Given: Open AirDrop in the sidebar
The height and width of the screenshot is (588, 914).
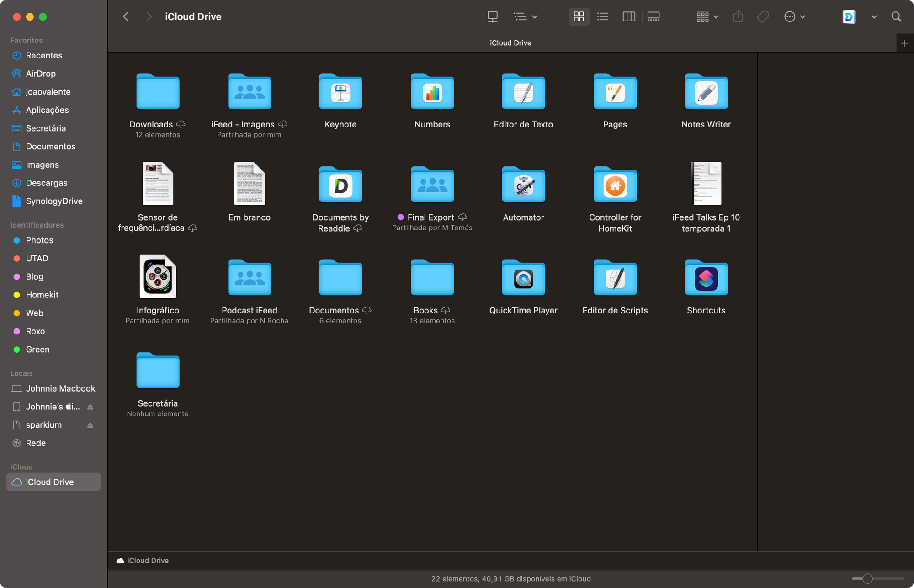Looking at the screenshot, I should coord(53,74).
